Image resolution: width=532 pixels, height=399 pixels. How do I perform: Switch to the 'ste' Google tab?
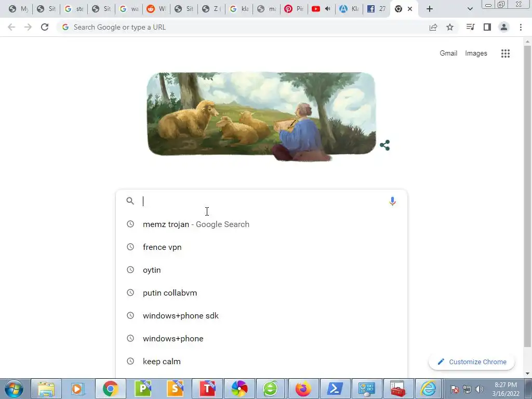(74, 9)
